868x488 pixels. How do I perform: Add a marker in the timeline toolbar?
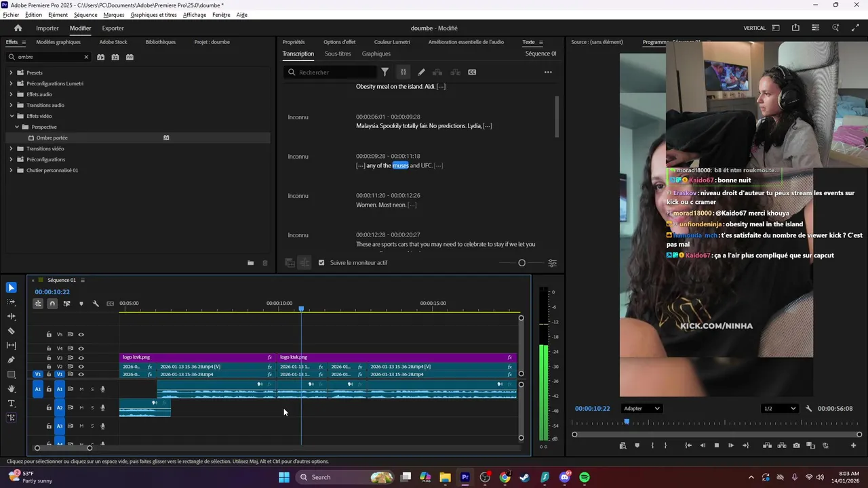(x=81, y=304)
